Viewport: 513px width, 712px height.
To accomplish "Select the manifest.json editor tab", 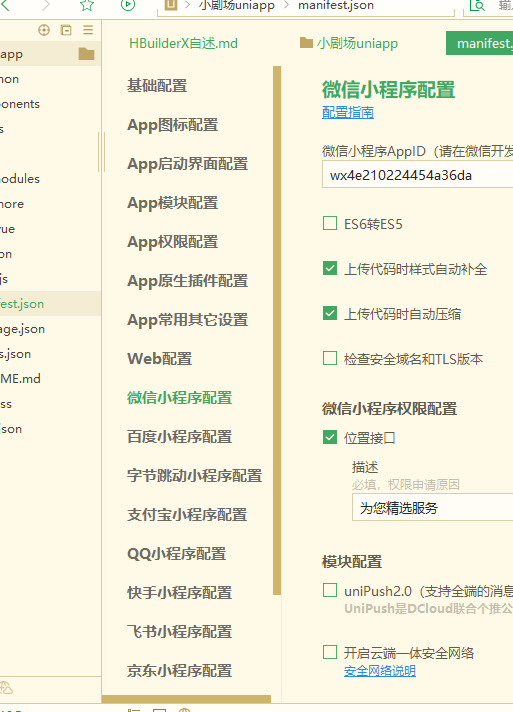I will 479,43.
